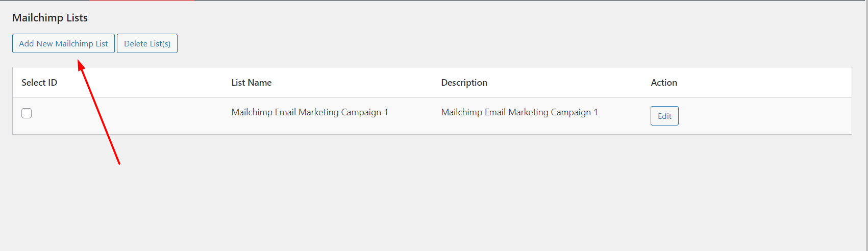Tick the checkbox for Campaign 1 row
868x251 pixels.
[x=27, y=113]
